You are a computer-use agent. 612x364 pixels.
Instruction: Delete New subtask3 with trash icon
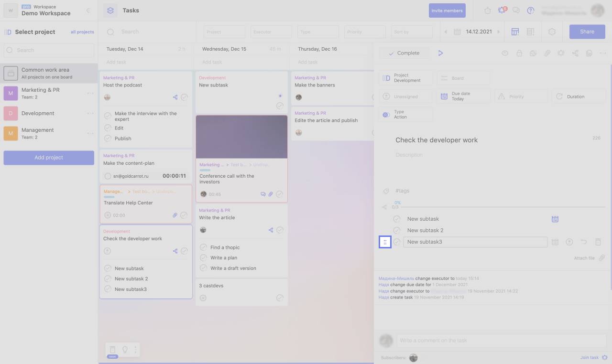[x=598, y=242]
